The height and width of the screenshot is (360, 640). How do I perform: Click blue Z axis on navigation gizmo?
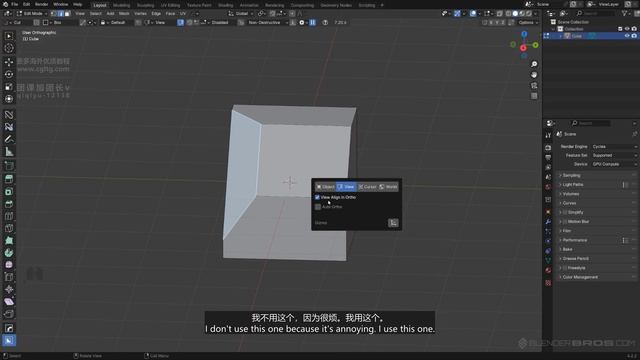pos(524,34)
